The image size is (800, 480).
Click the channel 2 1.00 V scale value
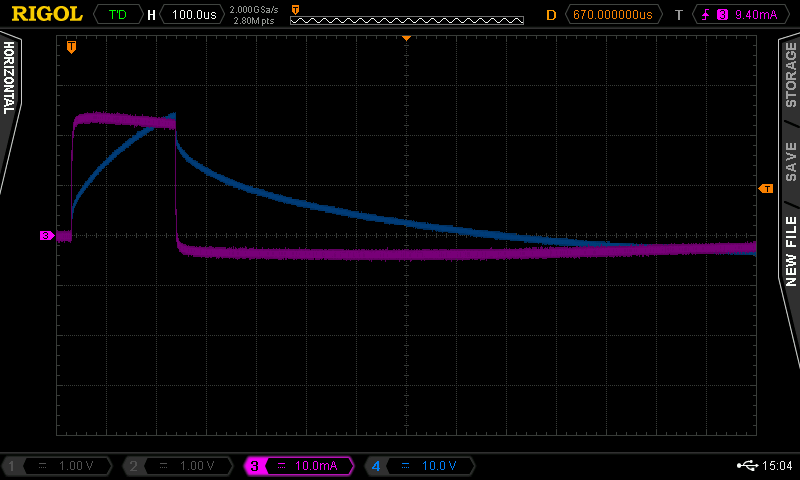(197, 466)
